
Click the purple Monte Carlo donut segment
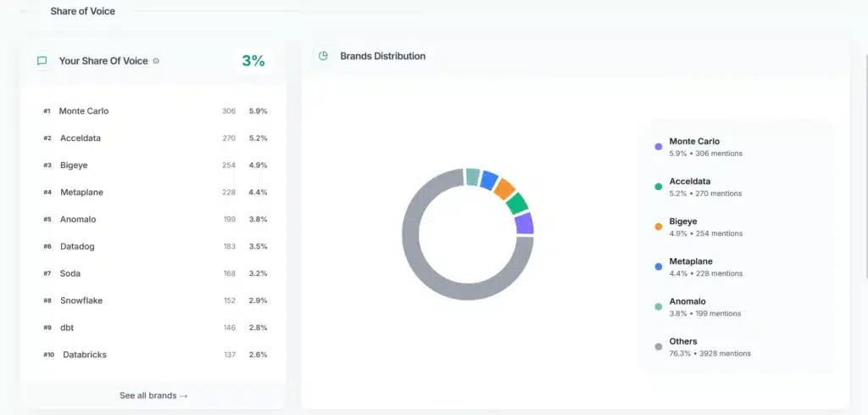tap(524, 223)
